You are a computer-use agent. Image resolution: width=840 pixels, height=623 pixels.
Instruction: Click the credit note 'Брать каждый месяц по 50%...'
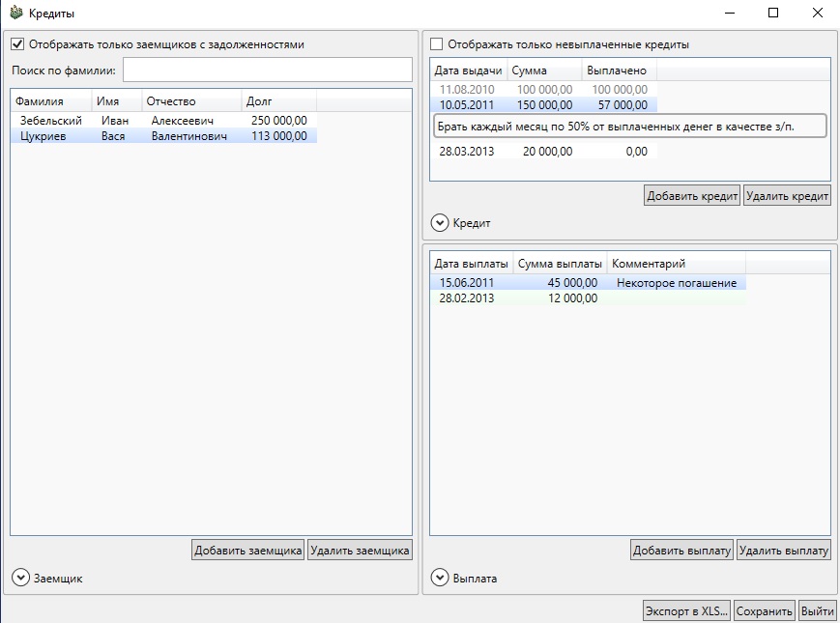[x=630, y=127]
